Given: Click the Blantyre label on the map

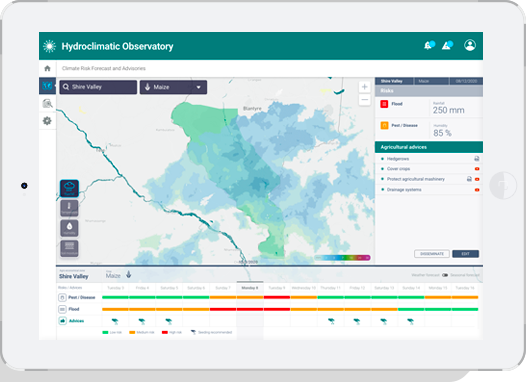Looking at the screenshot, I should [x=252, y=109].
